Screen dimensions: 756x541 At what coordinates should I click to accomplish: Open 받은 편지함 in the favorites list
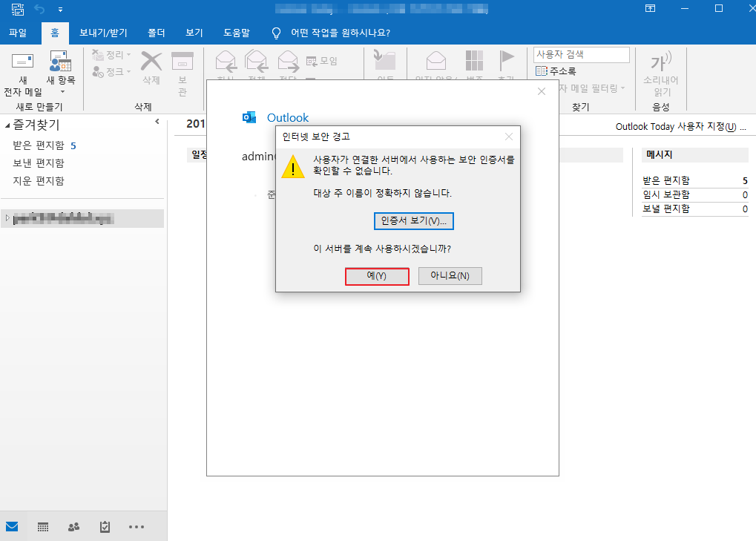pyautogui.click(x=38, y=145)
